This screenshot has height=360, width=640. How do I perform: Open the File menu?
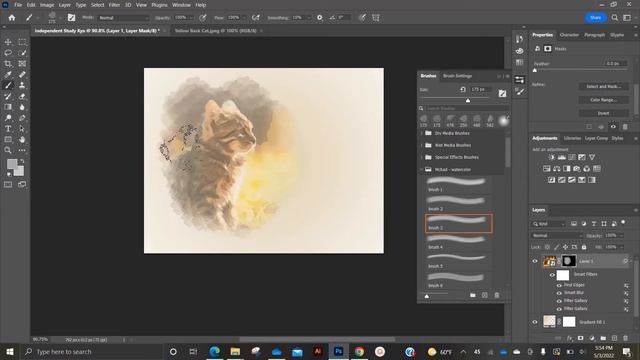coord(18,5)
